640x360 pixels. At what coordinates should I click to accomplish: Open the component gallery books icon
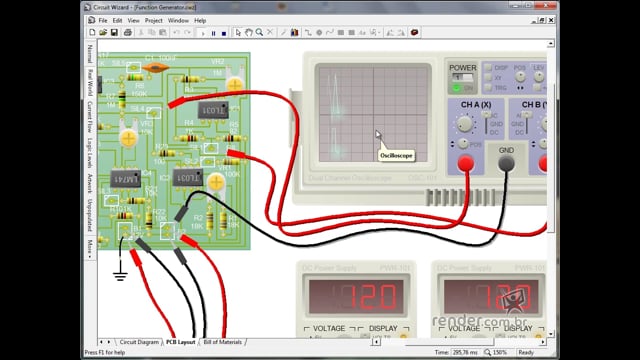click(294, 33)
